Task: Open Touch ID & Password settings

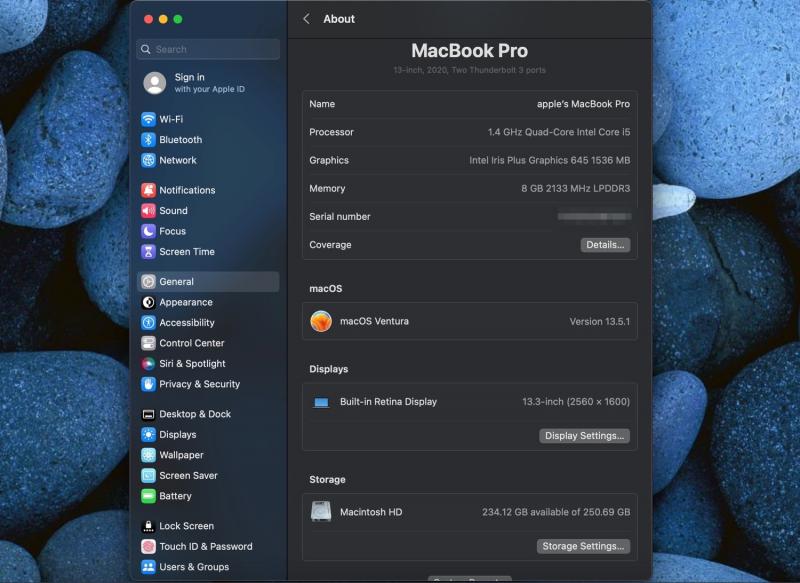Action: (208, 546)
